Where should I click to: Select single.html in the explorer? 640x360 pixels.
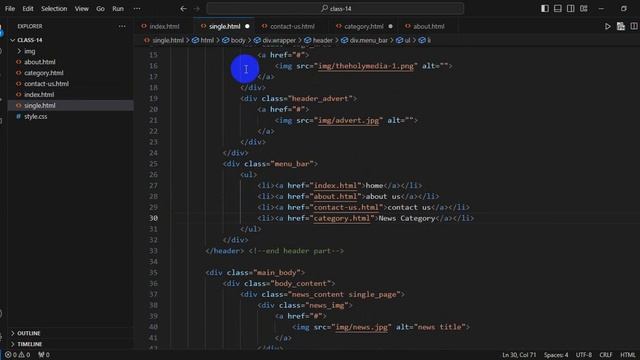click(70, 105)
